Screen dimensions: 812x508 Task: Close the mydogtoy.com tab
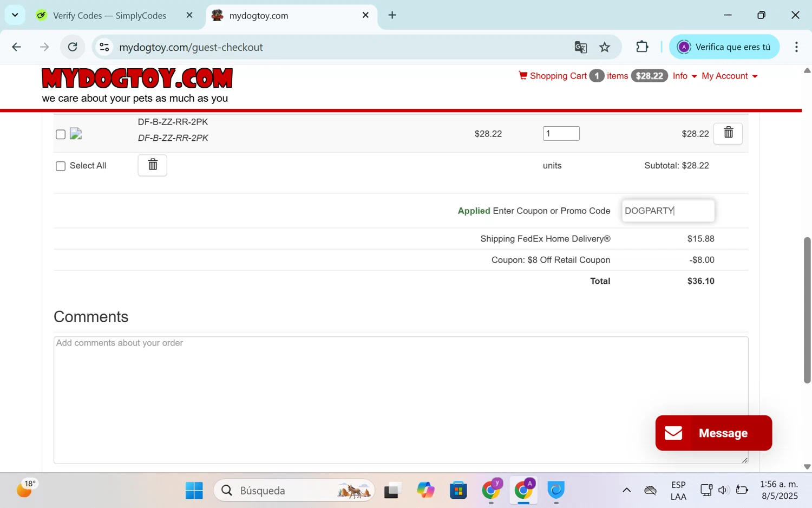[x=366, y=15]
